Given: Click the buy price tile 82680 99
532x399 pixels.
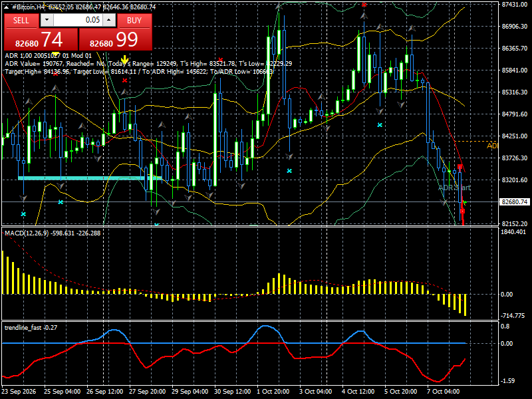Looking at the screenshot, I should [x=115, y=39].
